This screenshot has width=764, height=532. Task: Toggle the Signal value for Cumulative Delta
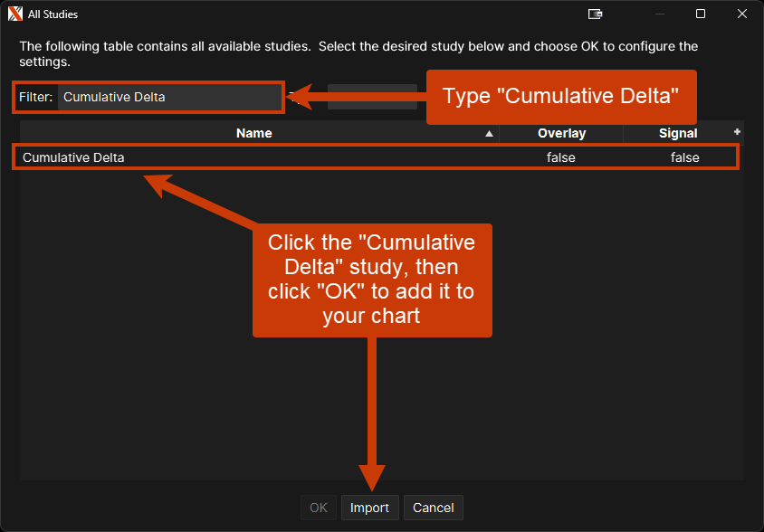coord(684,157)
